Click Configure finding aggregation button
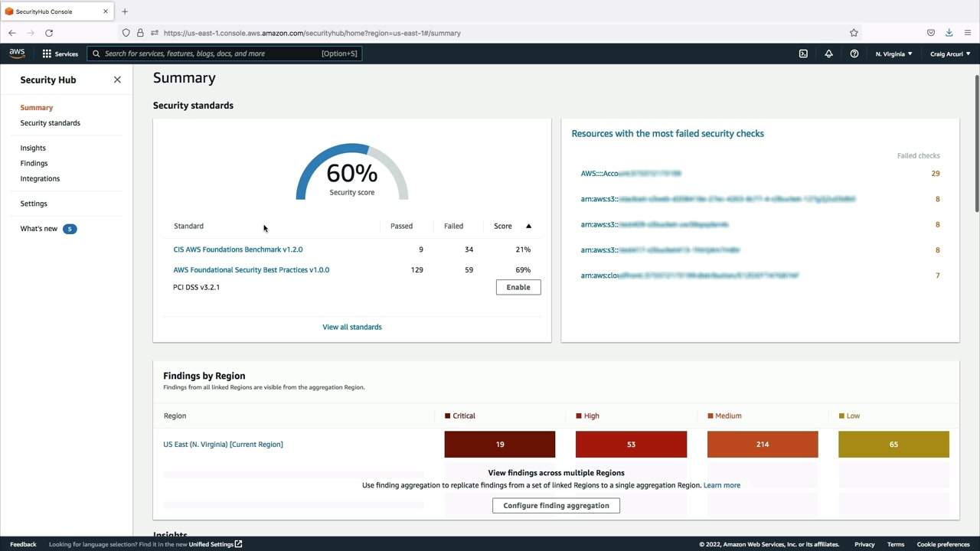The width and height of the screenshot is (980, 551). 556,506
